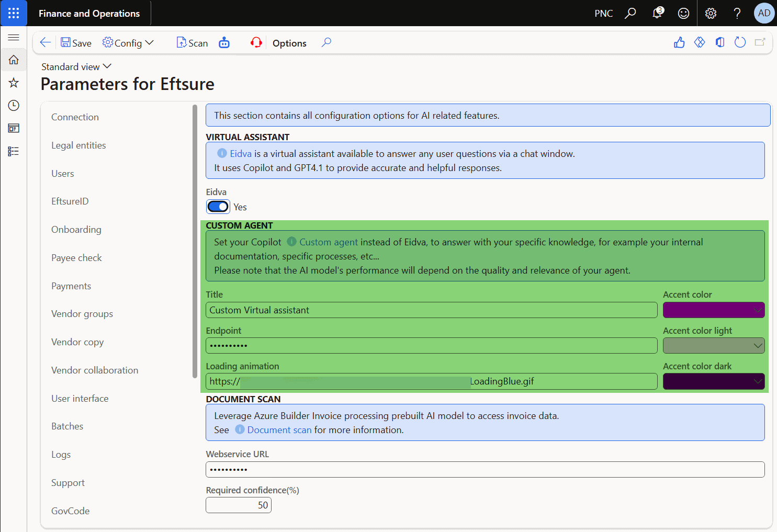Viewport: 777px width, 532px height.
Task: Click the Webservice URL field
Action: [485, 470]
